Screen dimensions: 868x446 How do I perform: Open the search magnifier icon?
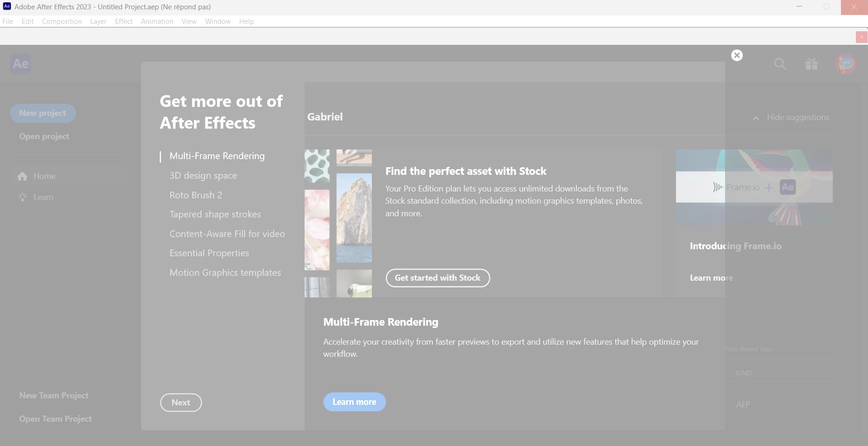pyautogui.click(x=780, y=64)
